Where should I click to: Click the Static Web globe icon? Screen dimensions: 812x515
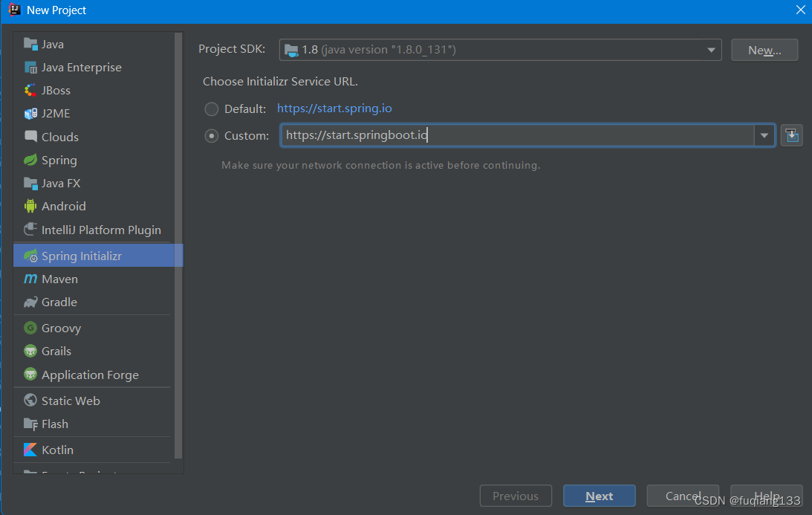(30, 401)
